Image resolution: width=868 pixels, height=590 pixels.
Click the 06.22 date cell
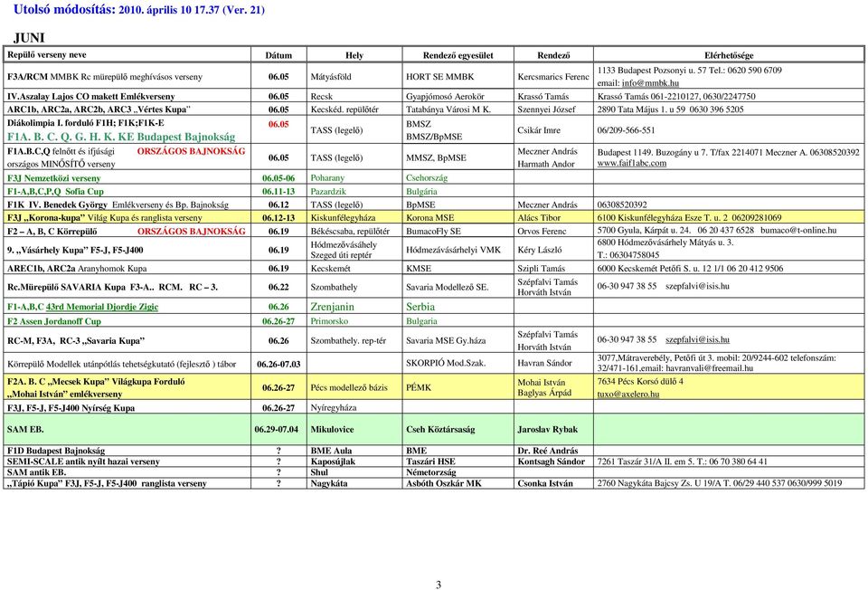pos(278,287)
